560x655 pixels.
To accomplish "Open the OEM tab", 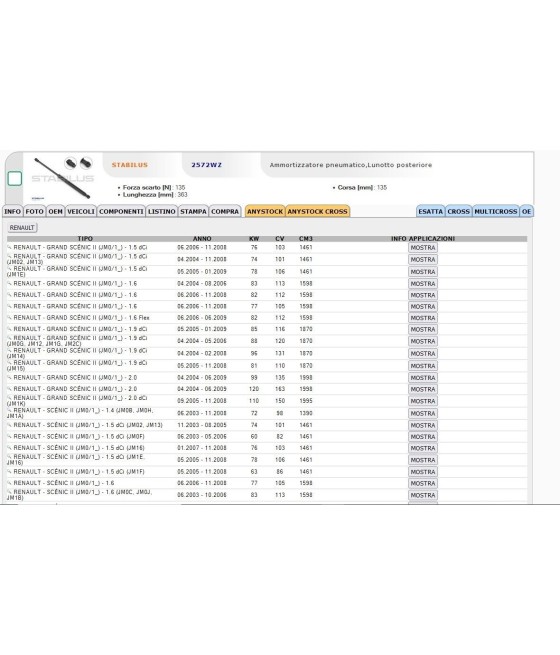I will [55, 211].
